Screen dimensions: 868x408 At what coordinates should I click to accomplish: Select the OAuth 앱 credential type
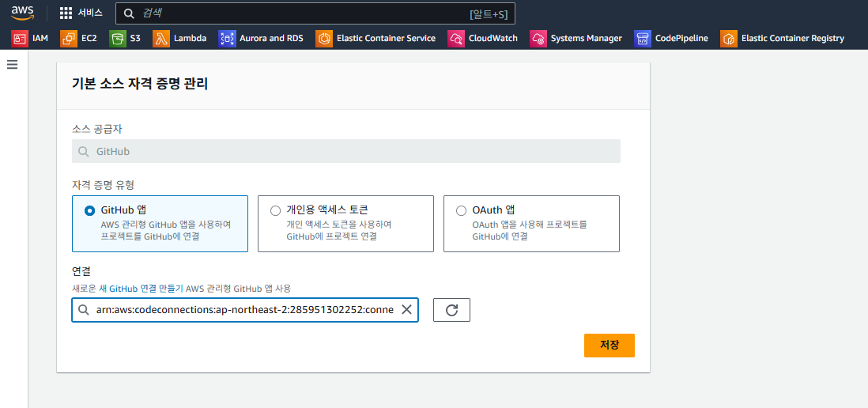[x=531, y=224]
